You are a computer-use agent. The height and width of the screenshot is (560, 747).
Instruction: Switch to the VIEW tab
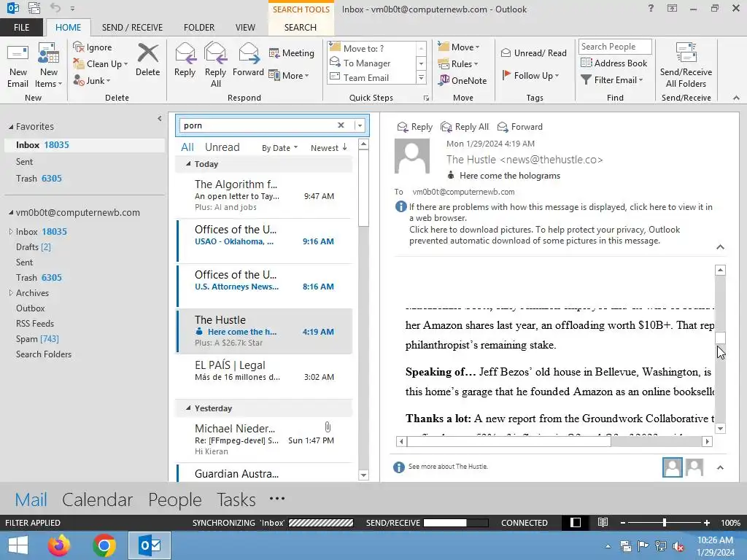[245, 28]
